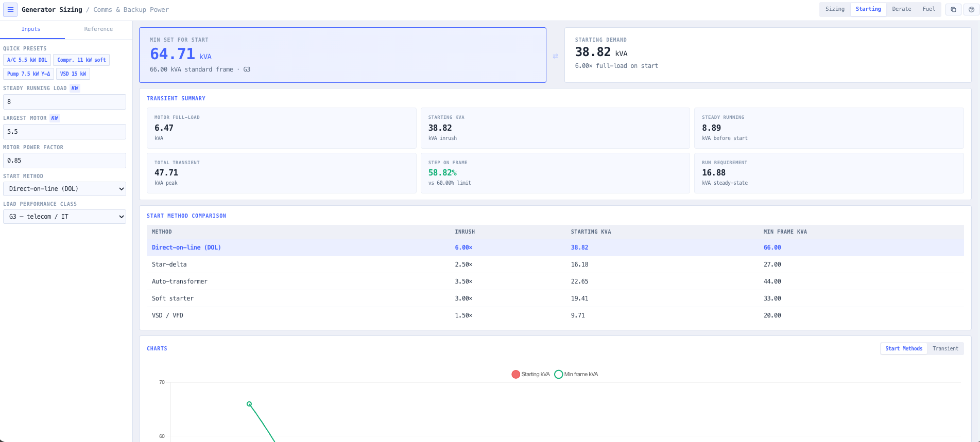Viewport: 980px width, 442px height.
Task: Click the 64.71 kVA value
Action: [x=180, y=54]
